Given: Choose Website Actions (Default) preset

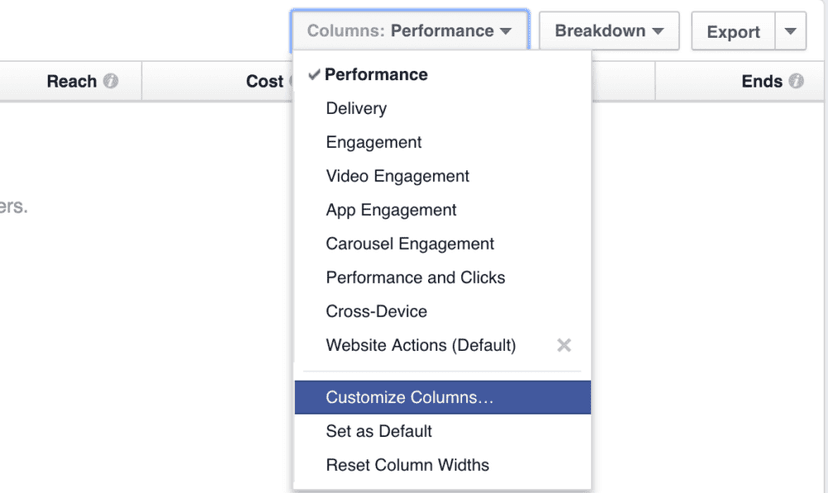Looking at the screenshot, I should pos(421,345).
